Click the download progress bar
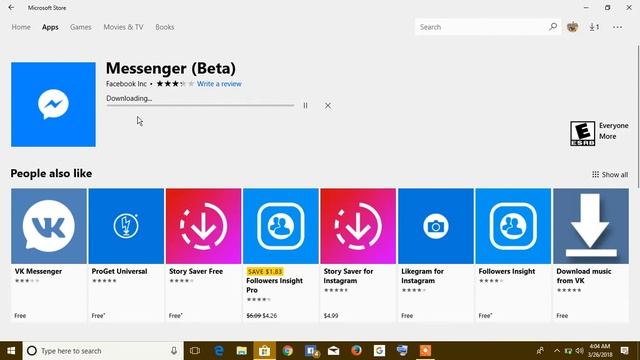 pos(200,105)
